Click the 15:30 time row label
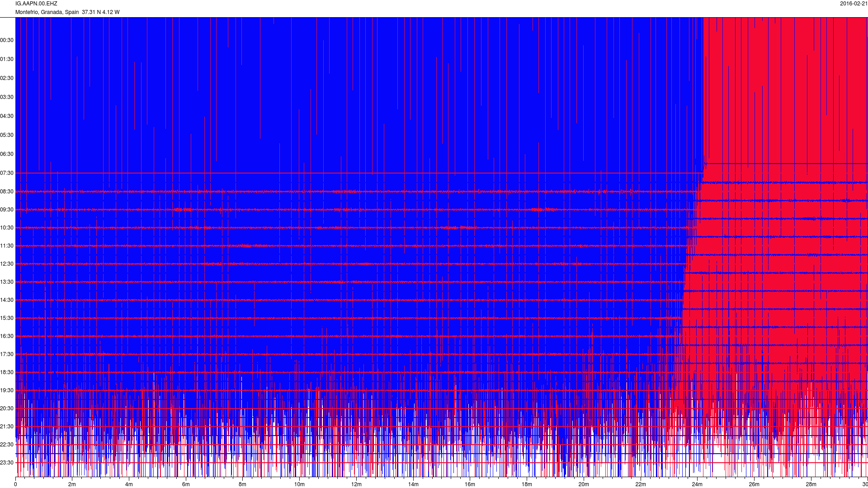Viewport: 868px width, 488px height. coord(7,318)
